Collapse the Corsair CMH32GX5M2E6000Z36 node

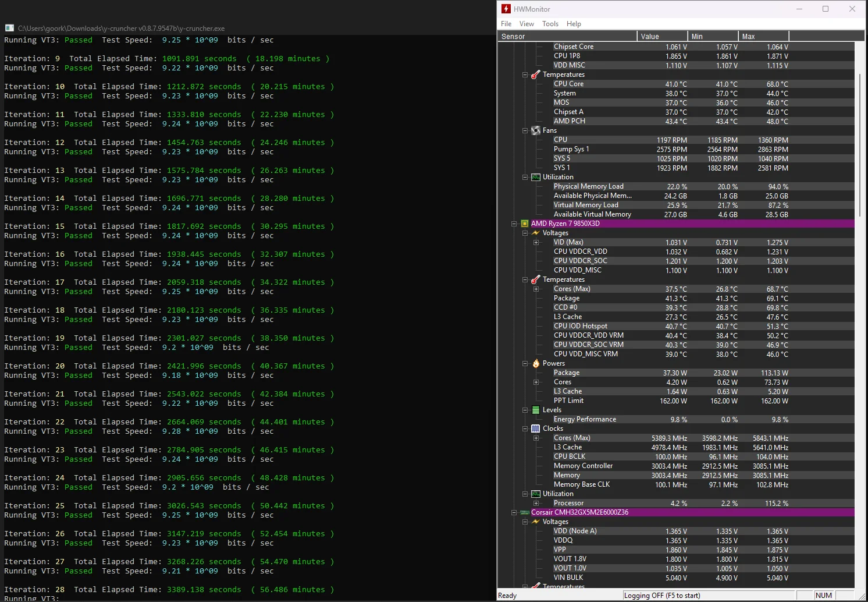point(514,512)
